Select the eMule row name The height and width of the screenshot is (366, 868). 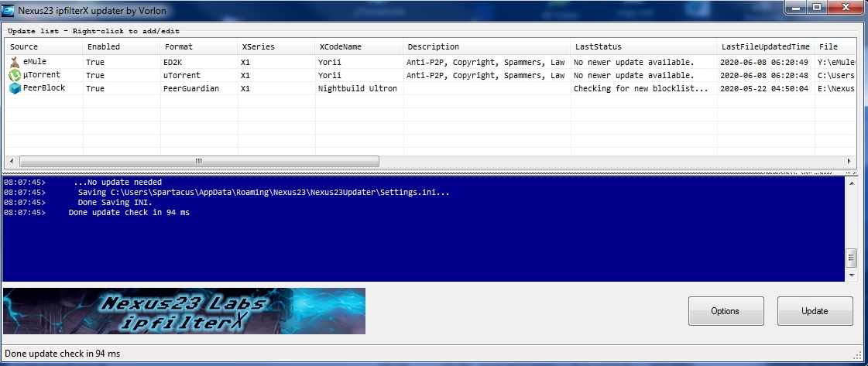tap(34, 62)
